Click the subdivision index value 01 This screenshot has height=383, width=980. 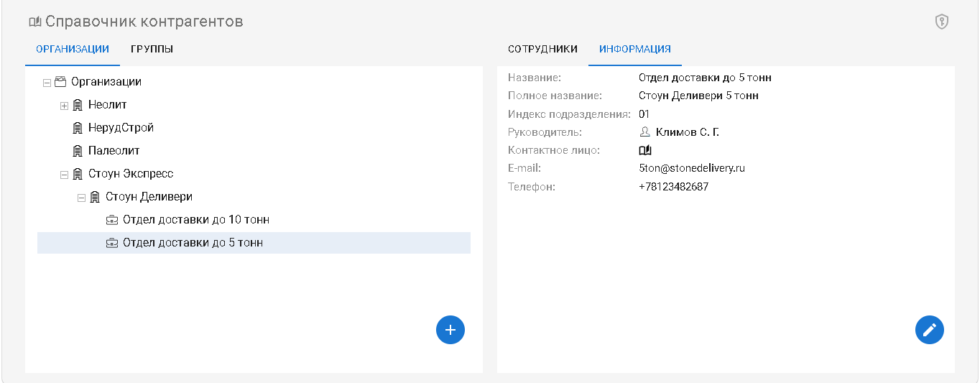tap(644, 114)
